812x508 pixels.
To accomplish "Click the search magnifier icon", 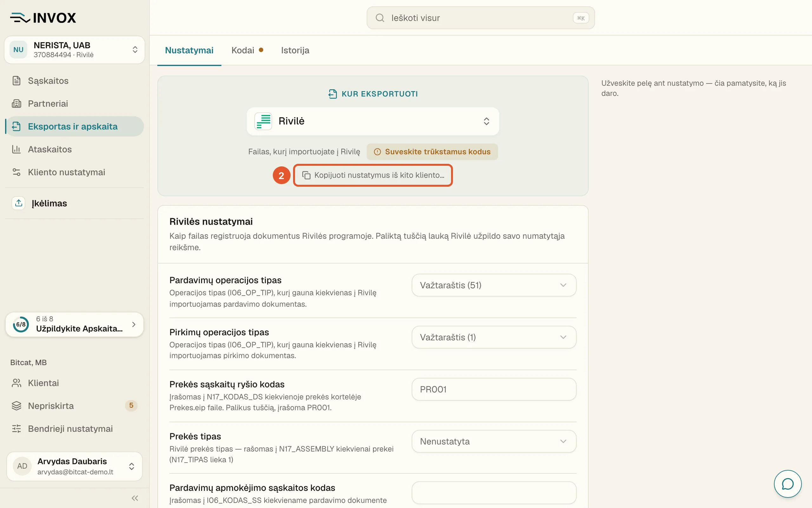I will (x=380, y=18).
